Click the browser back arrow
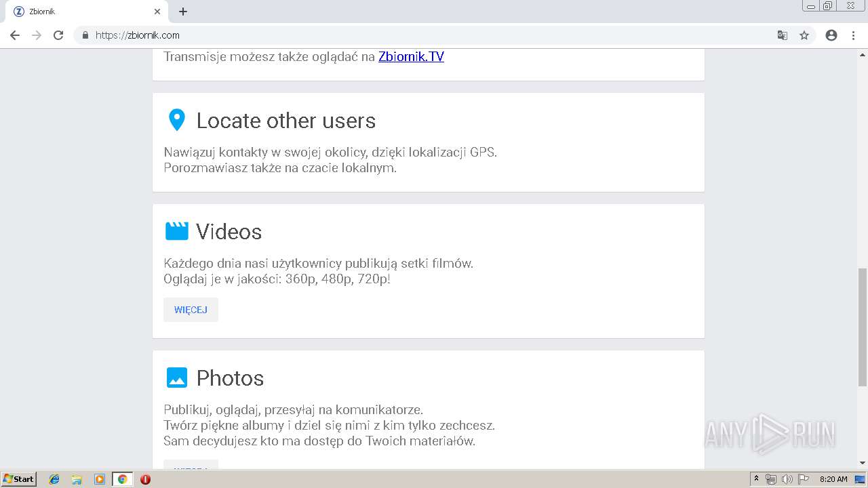 click(15, 35)
